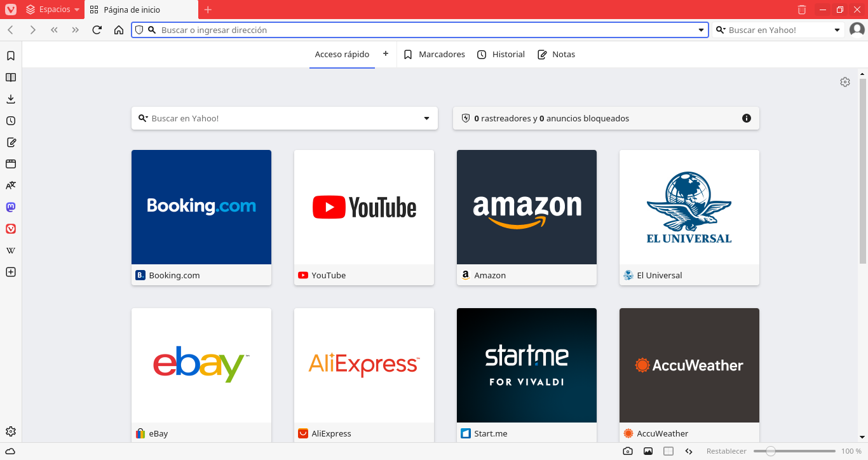This screenshot has width=868, height=460.
Task: Open the Reading List side panel
Action: [11, 78]
